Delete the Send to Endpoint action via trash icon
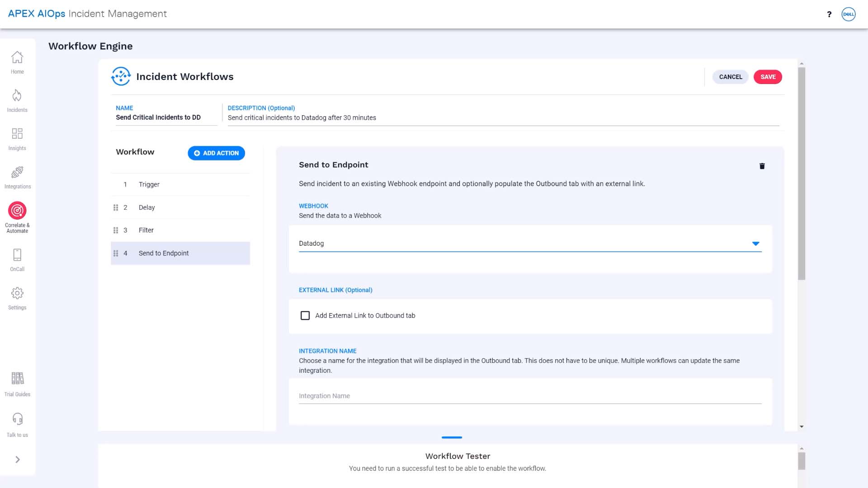The width and height of the screenshot is (868, 488). point(762,166)
